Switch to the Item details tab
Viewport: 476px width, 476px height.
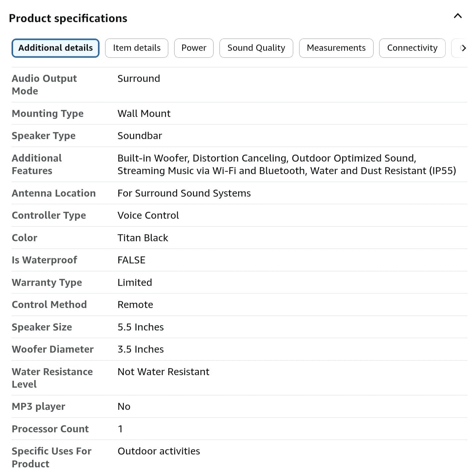(x=137, y=48)
